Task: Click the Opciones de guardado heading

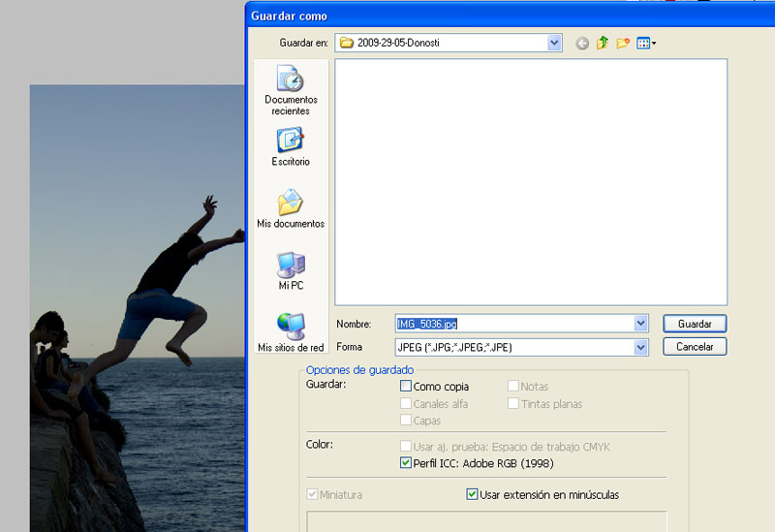Action: click(x=359, y=370)
